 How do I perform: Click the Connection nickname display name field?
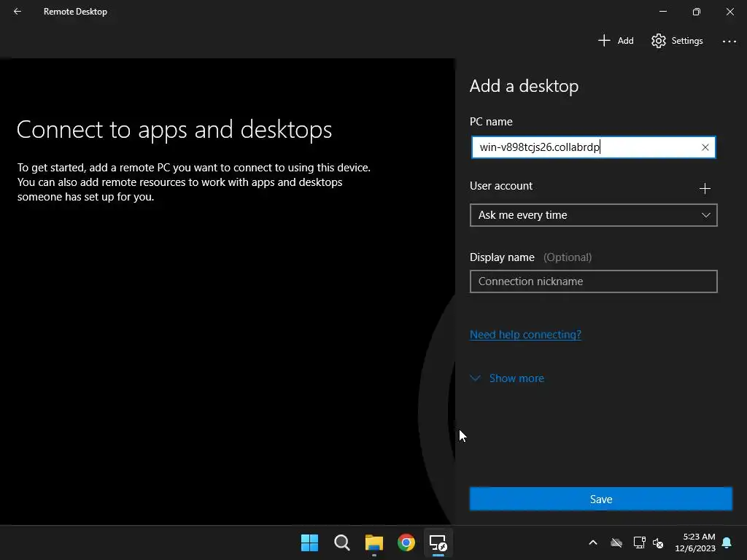point(593,281)
